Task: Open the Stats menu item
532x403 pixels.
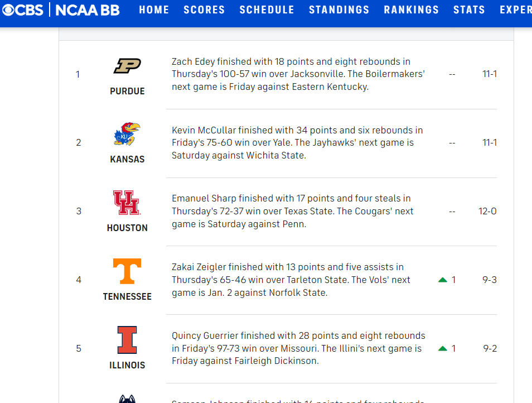Action: pos(469,10)
